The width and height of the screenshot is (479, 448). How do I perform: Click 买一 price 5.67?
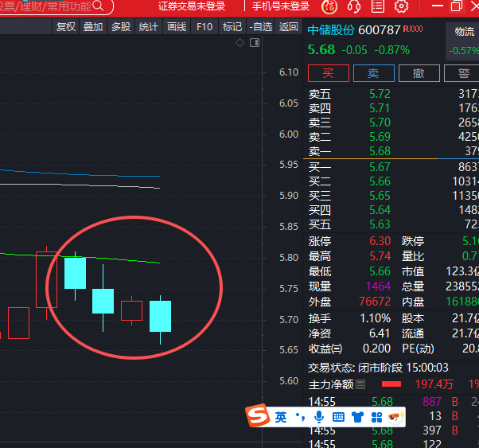pyautogui.click(x=380, y=167)
